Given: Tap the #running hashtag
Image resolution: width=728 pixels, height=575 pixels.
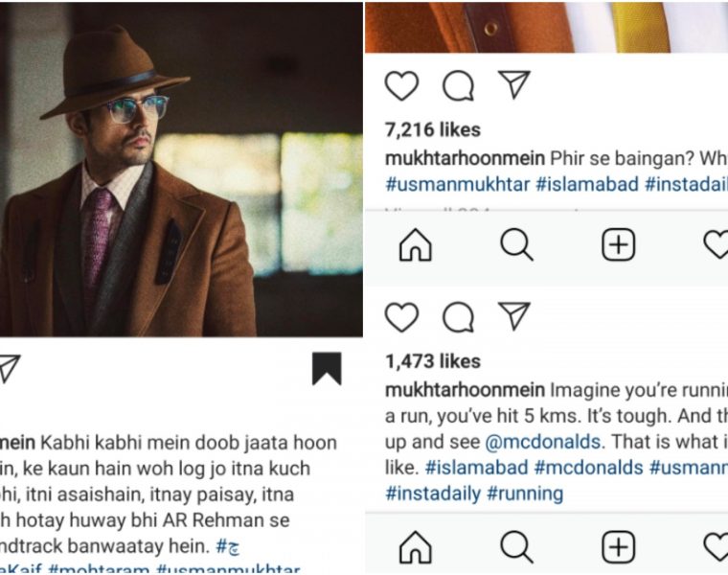Looking at the screenshot, I should point(525,494).
